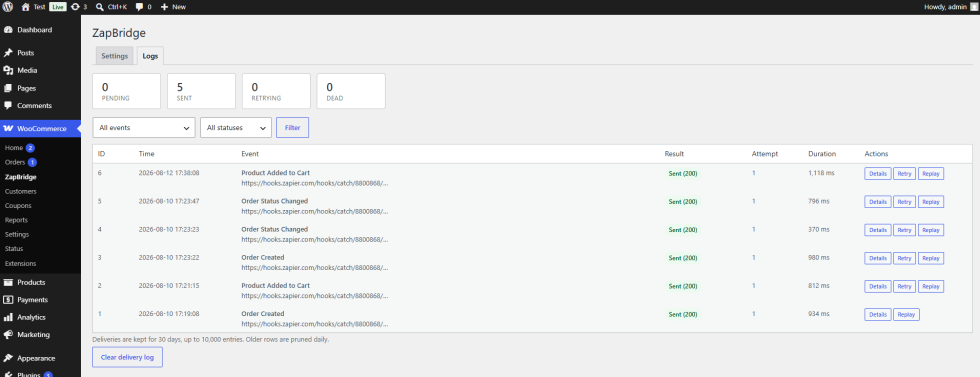
Task: Click the Clear delivery log button
Action: pyautogui.click(x=128, y=357)
